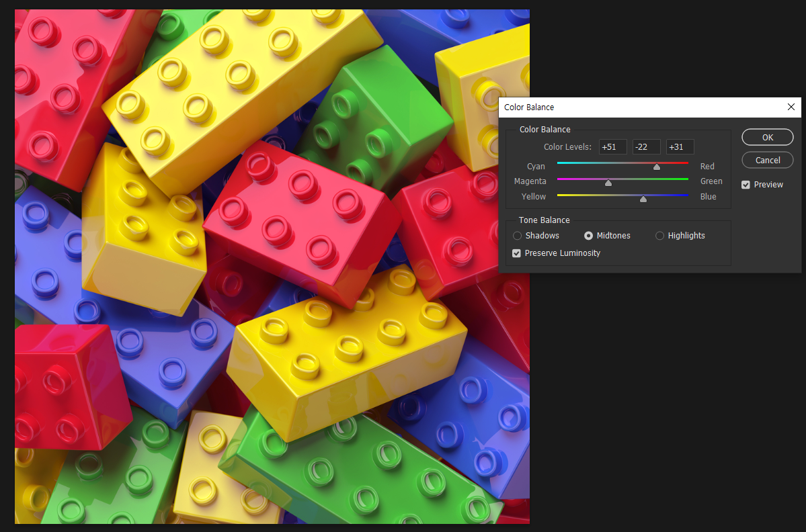806x532 pixels.
Task: Click the Cyan-Red slider handle
Action: coord(656,167)
